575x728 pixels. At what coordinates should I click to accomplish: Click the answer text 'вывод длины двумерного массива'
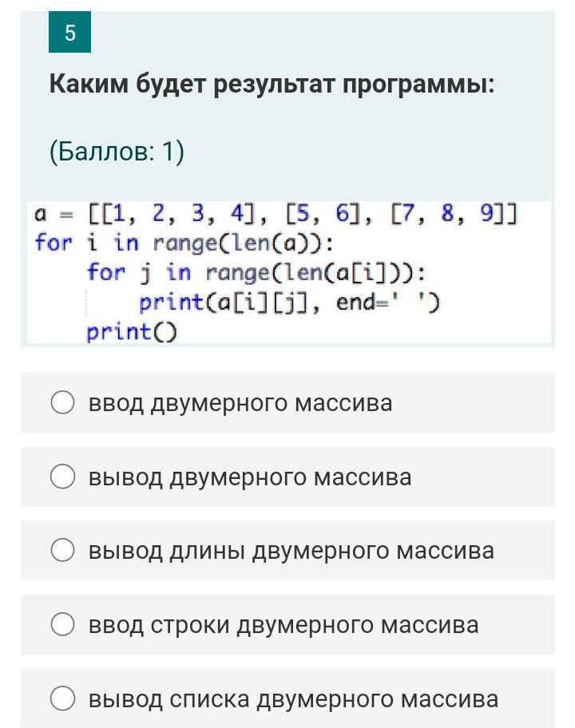(291, 551)
